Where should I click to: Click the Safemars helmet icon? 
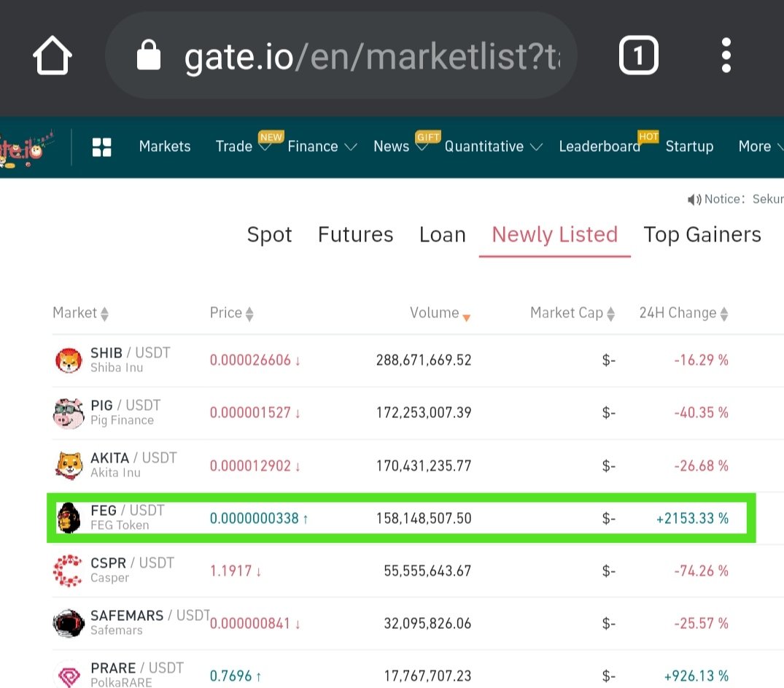(x=69, y=624)
